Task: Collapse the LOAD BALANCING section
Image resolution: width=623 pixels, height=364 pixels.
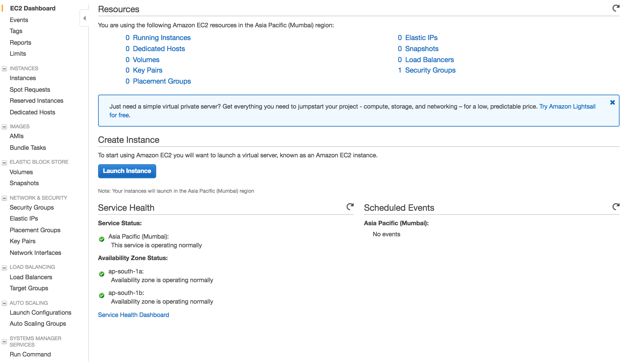Action: [4, 268]
